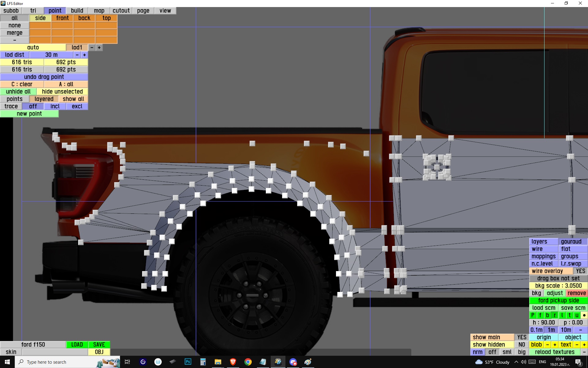Click the Task View icon

(x=127, y=362)
